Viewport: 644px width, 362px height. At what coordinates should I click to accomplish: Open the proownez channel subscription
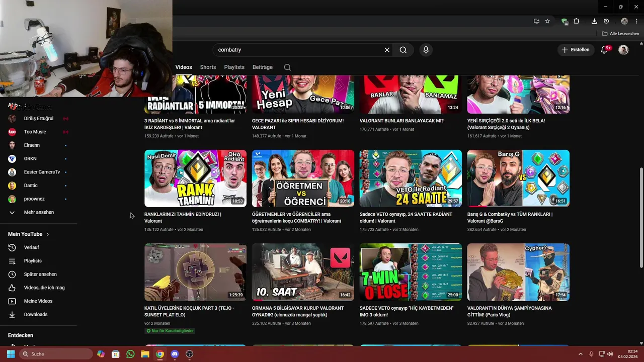tap(34, 199)
